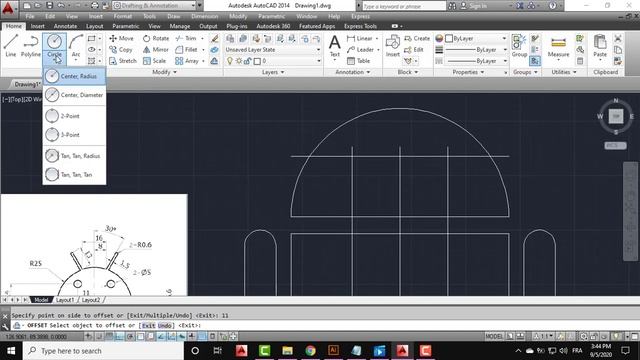Click the Sign In button
Screen dimensions: 640x360
pos(473,6)
